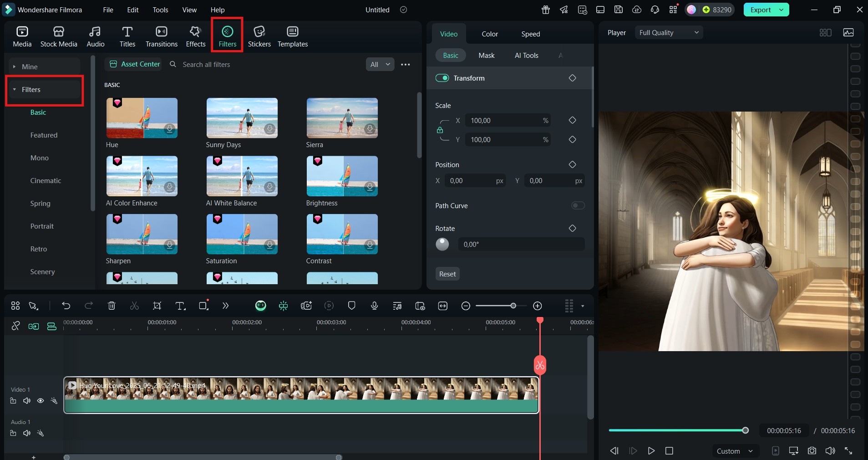Click the undo arrow in timeline toolbar
This screenshot has height=460, width=868.
coord(66,306)
